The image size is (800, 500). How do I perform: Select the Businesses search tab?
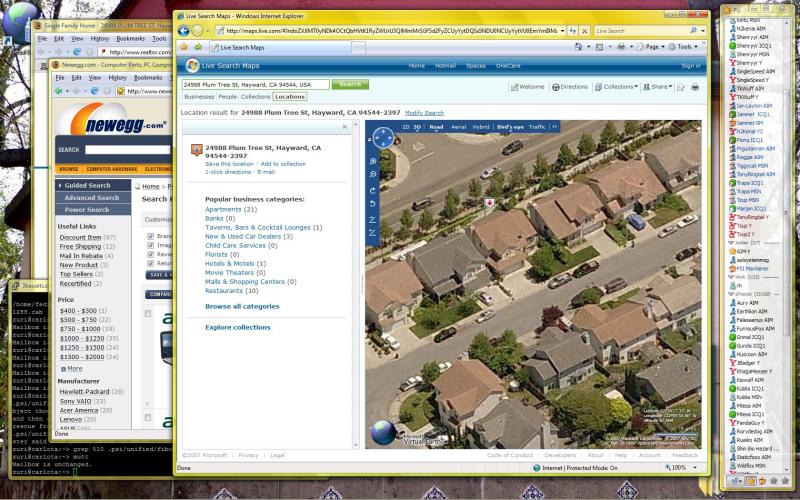(199, 97)
